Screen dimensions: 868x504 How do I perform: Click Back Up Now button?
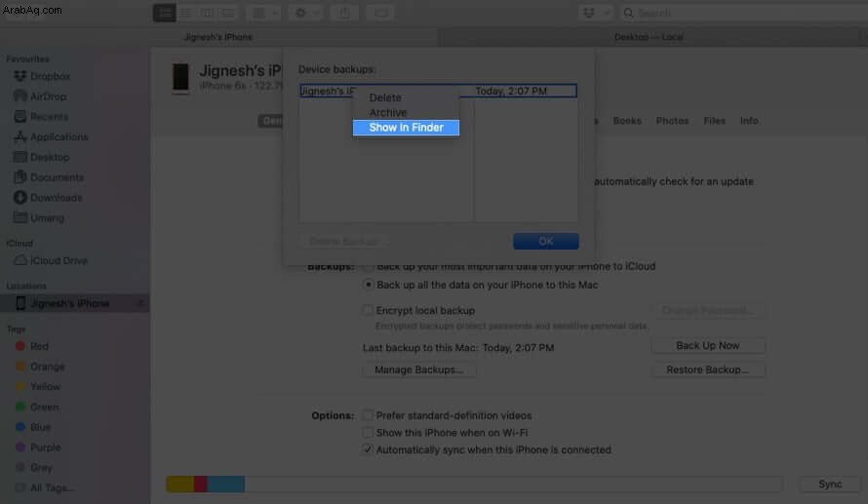click(x=707, y=346)
